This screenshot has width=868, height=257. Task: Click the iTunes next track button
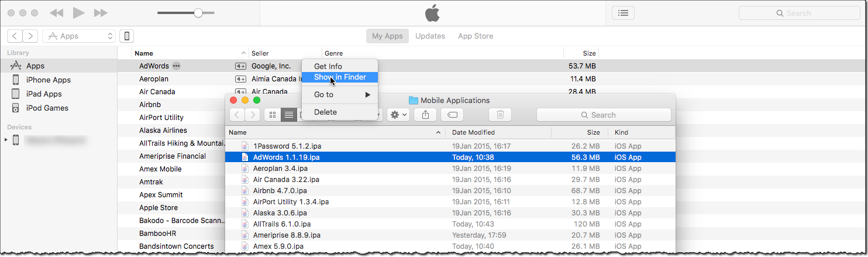101,12
